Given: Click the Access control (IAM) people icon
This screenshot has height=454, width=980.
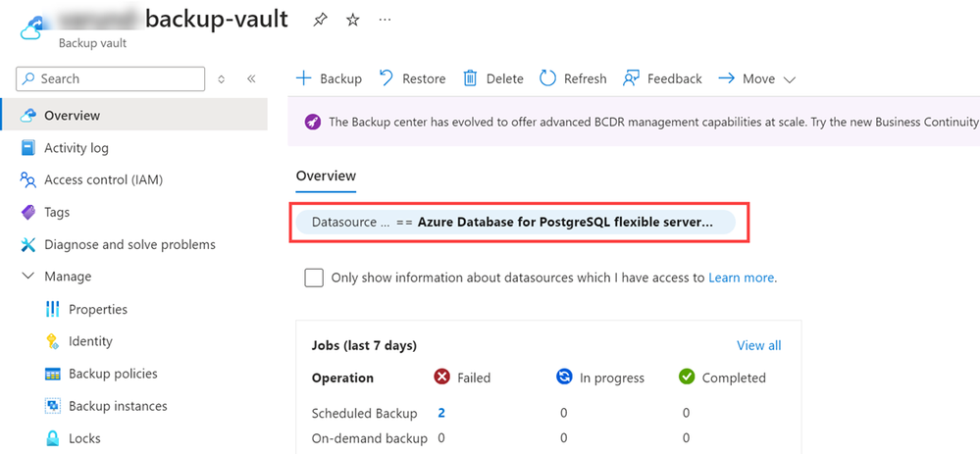Looking at the screenshot, I should [x=28, y=180].
